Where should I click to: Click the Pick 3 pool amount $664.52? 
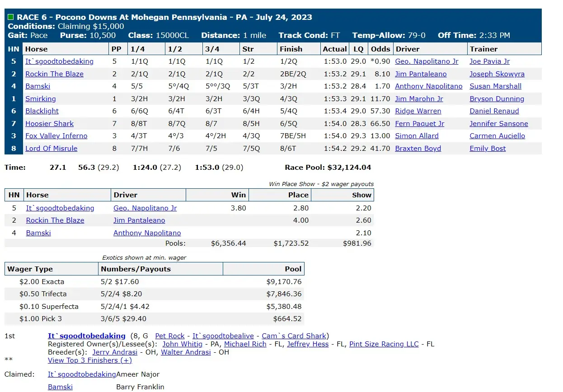click(287, 319)
